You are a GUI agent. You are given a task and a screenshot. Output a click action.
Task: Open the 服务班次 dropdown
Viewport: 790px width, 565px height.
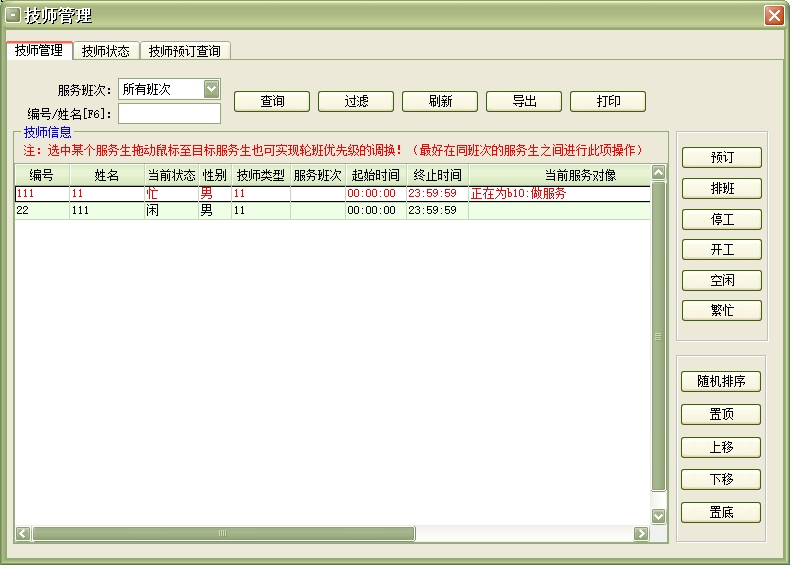pyautogui.click(x=211, y=89)
